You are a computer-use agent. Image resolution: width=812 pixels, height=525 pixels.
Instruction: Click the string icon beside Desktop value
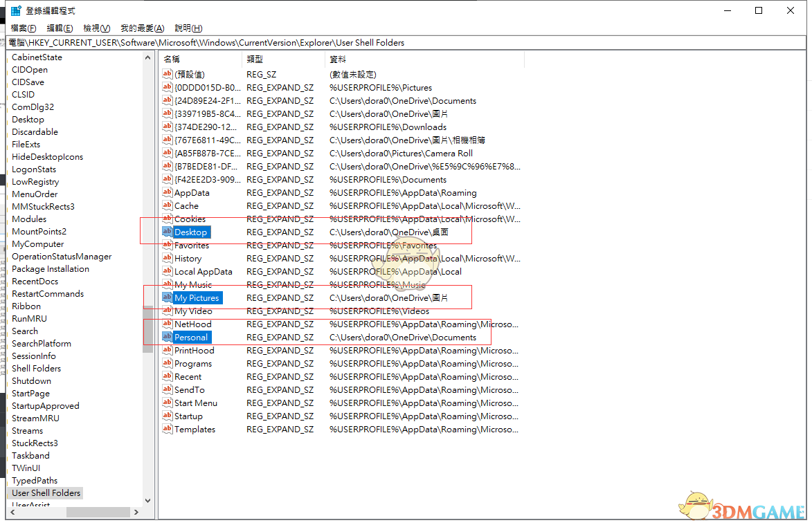(167, 232)
